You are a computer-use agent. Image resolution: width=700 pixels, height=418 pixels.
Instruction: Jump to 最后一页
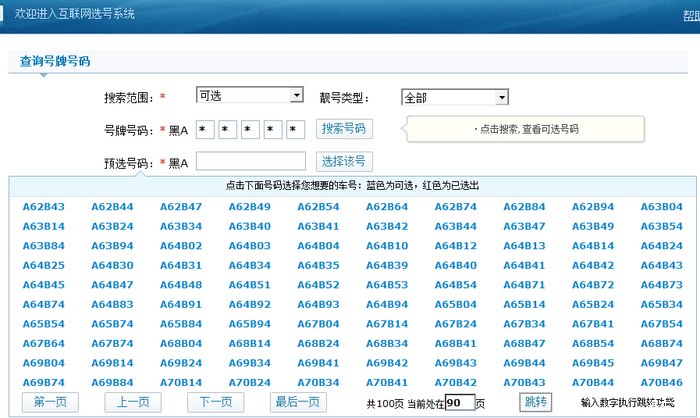pyautogui.click(x=298, y=402)
